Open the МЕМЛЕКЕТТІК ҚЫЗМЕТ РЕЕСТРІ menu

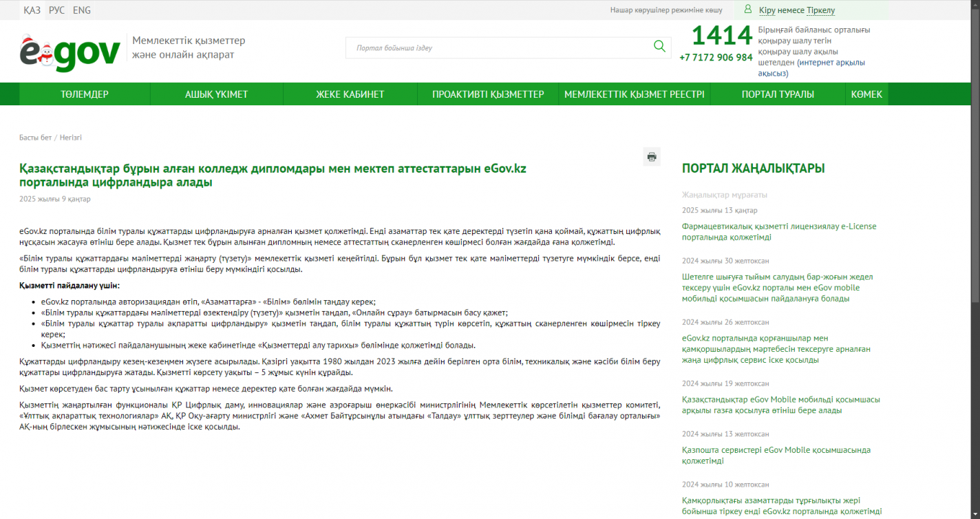[x=635, y=94]
